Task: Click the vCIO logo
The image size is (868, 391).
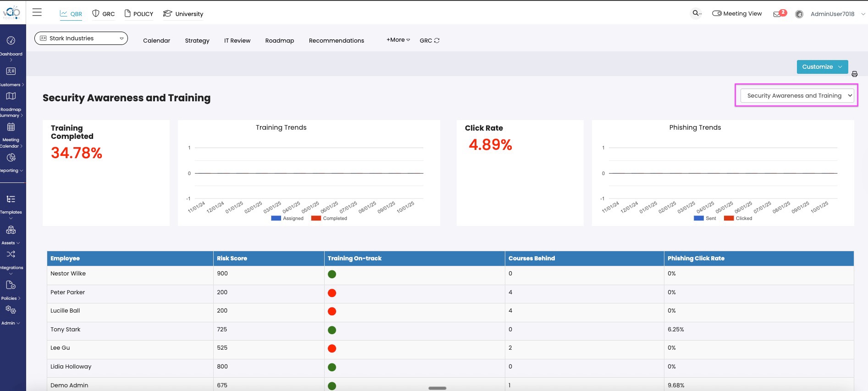Action: click(11, 12)
